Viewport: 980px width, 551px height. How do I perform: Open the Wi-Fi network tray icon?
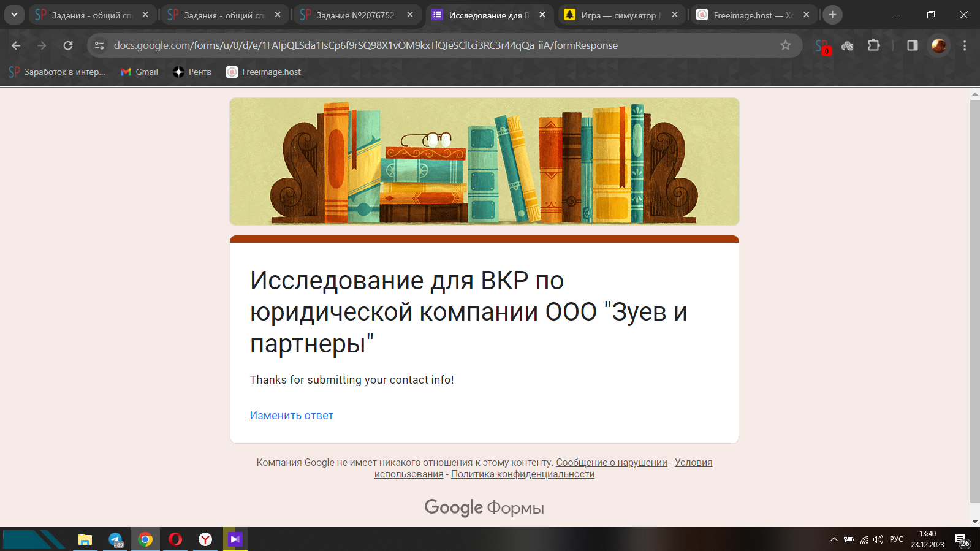864,539
